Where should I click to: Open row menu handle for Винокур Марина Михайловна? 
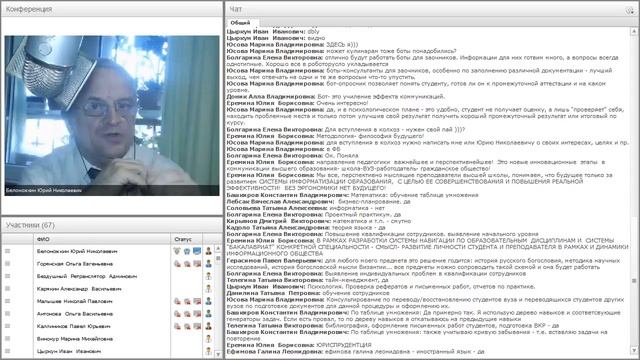click(7, 339)
